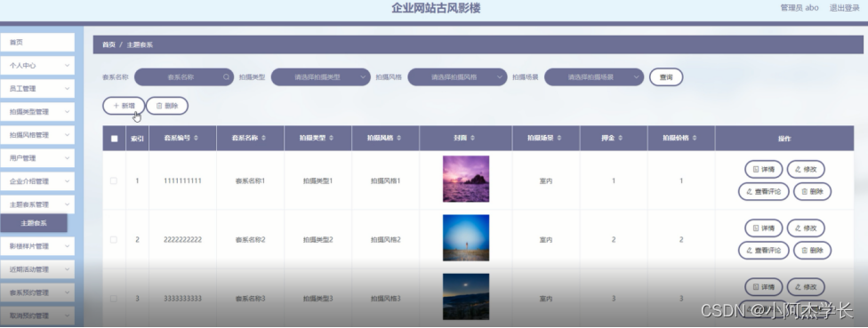Click the search magnifier icon in 套系名称 field

point(227,76)
